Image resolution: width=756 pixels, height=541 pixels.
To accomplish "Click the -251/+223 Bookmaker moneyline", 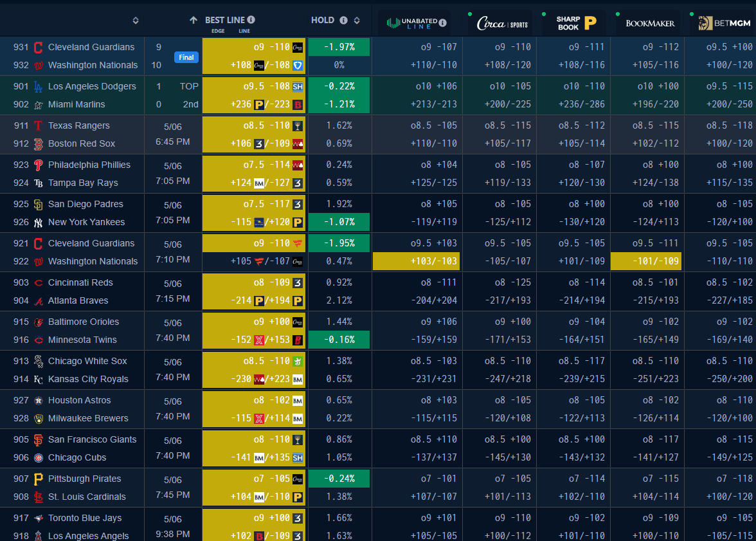I will coord(655,380).
